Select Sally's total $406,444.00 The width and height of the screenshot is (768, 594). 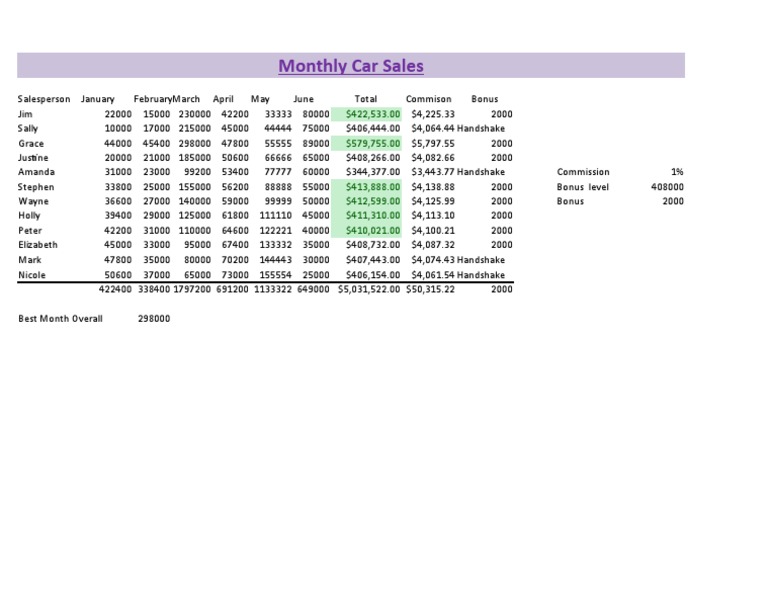point(373,128)
